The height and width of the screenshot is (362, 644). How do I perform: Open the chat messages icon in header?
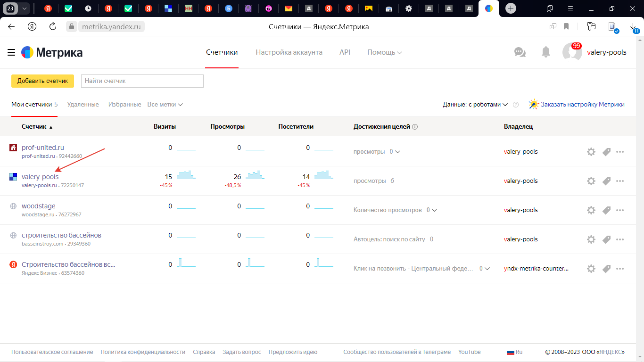(520, 52)
